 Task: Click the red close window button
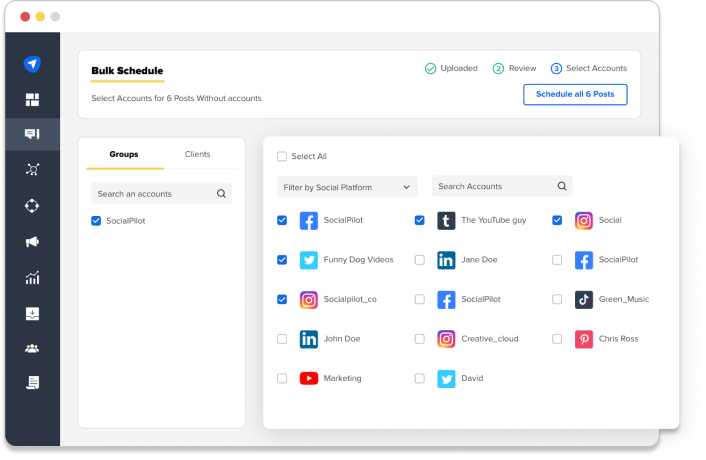coord(25,17)
